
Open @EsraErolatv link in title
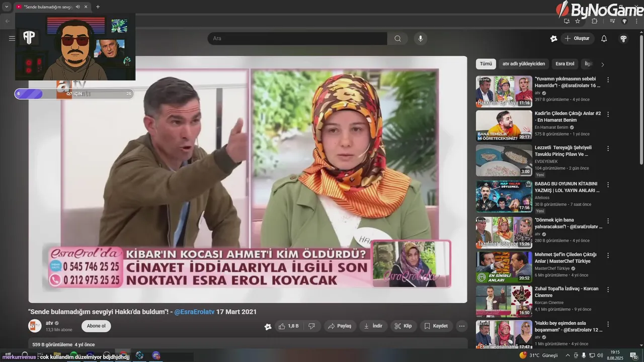[194, 312]
